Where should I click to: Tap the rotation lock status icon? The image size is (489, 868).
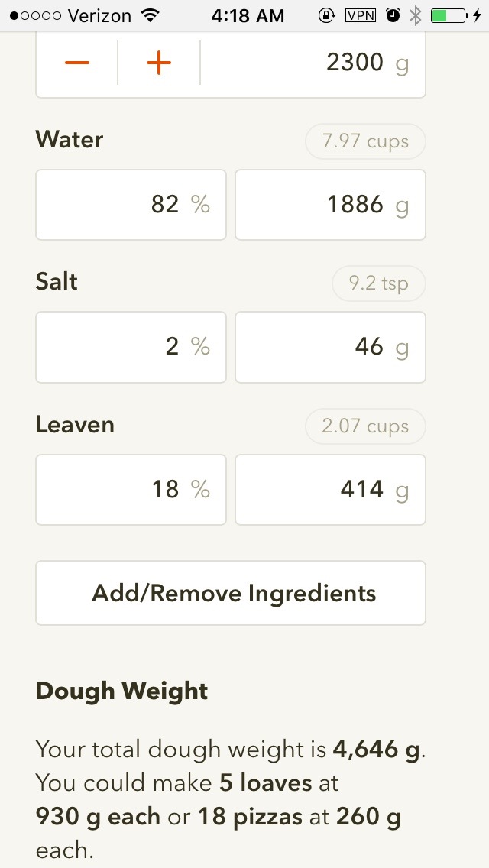coord(327,15)
